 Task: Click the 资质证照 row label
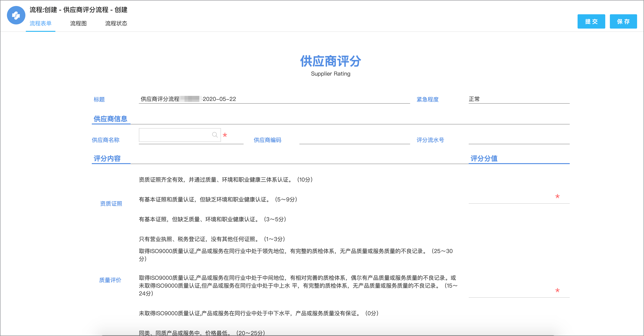tap(111, 203)
